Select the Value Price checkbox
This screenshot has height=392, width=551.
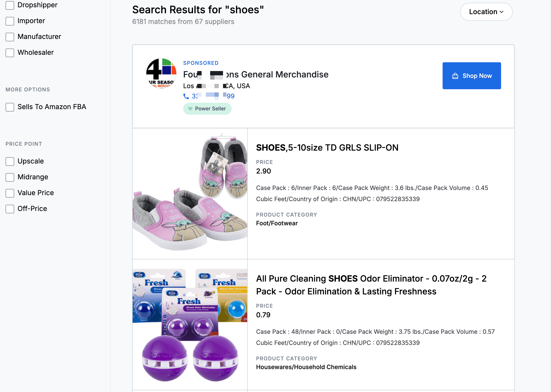click(x=10, y=193)
